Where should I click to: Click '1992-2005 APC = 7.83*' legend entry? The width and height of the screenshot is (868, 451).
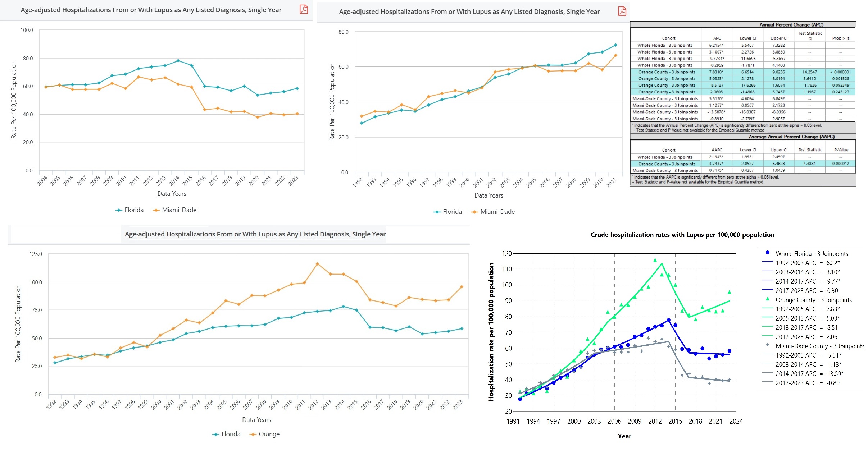click(807, 309)
